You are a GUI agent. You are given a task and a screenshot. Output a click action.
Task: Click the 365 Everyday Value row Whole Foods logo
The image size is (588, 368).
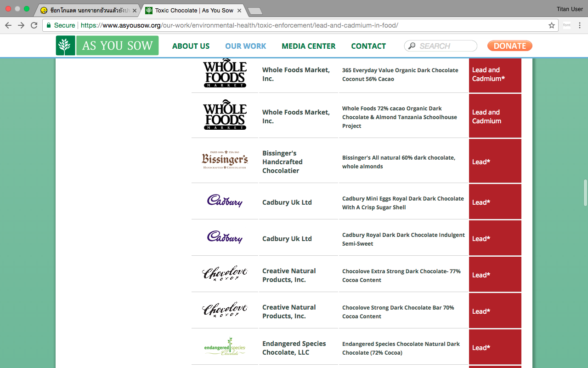pyautogui.click(x=225, y=73)
